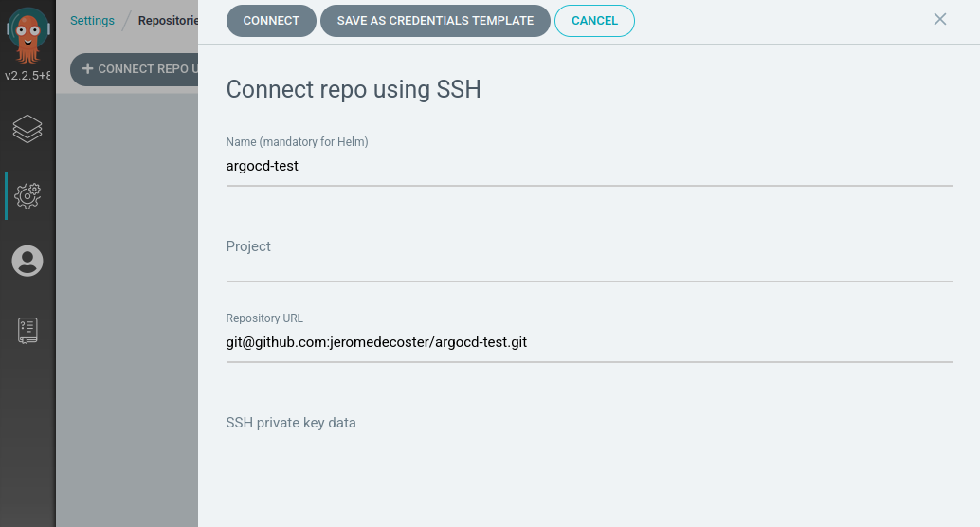Open Documentation via the book sidebar icon
Viewport: 980px width, 527px height.
click(27, 330)
